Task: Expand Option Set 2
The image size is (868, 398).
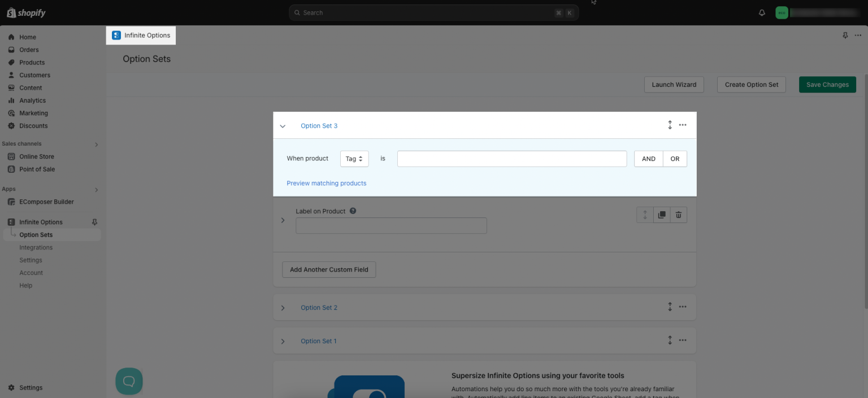Action: click(x=283, y=308)
